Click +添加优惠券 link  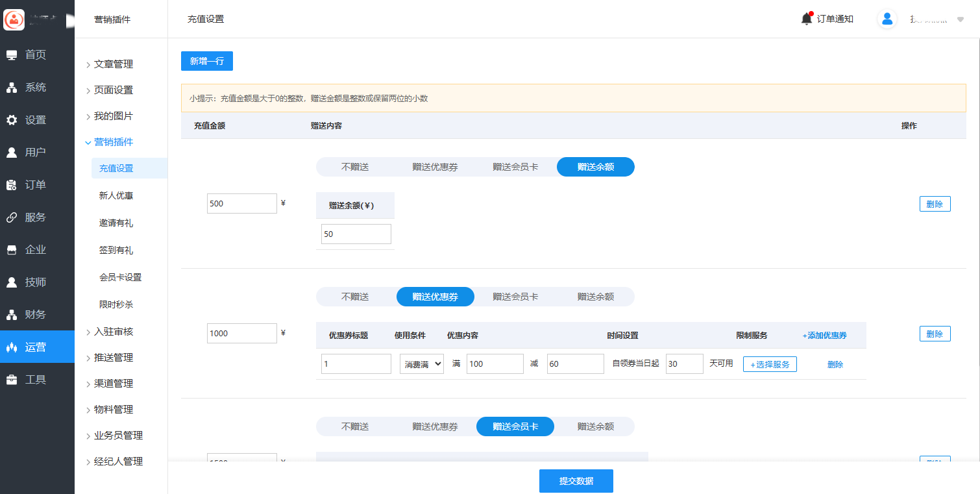pyautogui.click(x=824, y=336)
